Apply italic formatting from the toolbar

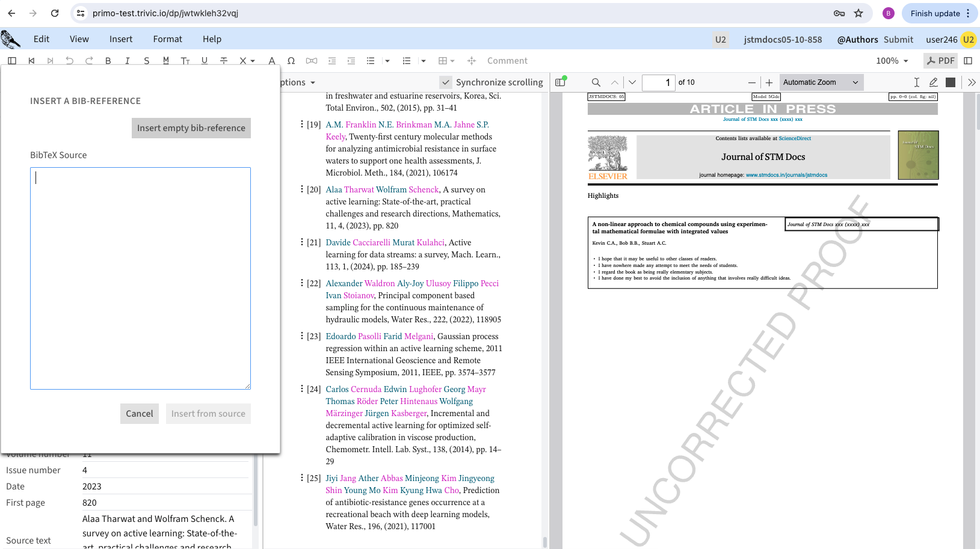coord(127,61)
